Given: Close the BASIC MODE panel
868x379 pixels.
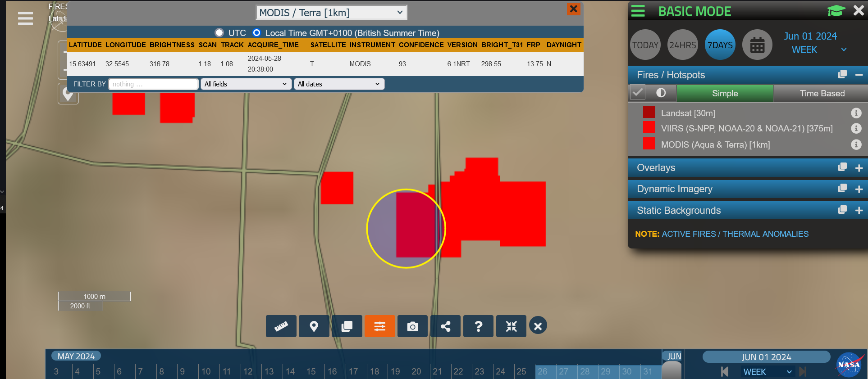Looking at the screenshot, I should pos(859,11).
